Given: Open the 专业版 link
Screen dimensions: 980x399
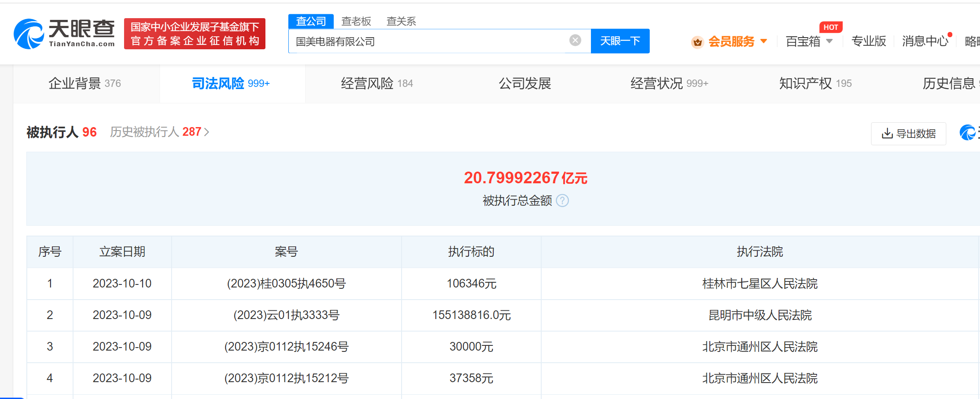Looking at the screenshot, I should (868, 41).
